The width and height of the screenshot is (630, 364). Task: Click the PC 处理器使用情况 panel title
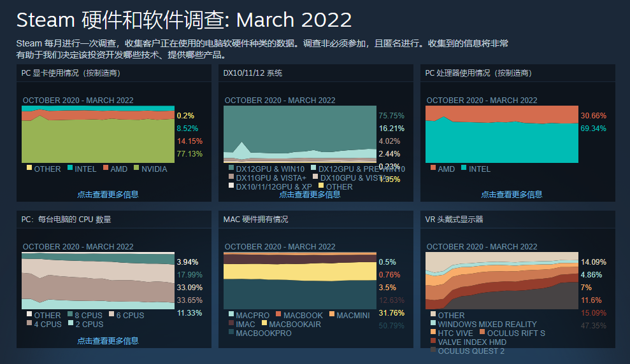point(478,73)
